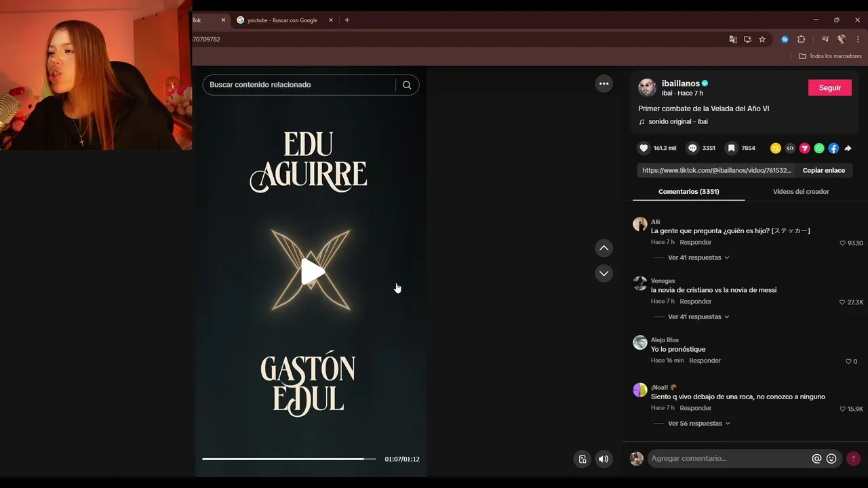Switch to the Comentarios (3351) tab
Screen dimensions: 868x488
pyautogui.click(x=688, y=192)
